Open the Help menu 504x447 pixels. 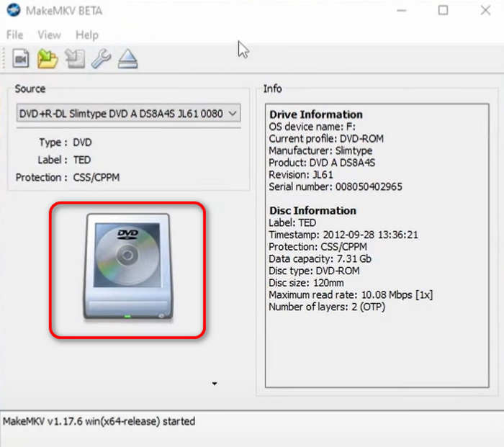point(87,35)
